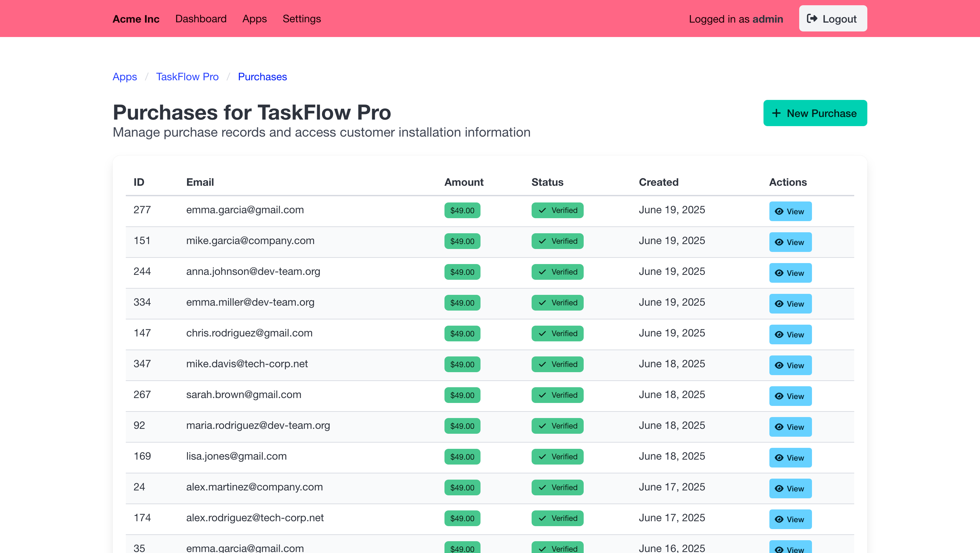View lisa.jones@gmail.com purchase
Viewport: 980px width, 553px height.
(x=790, y=457)
